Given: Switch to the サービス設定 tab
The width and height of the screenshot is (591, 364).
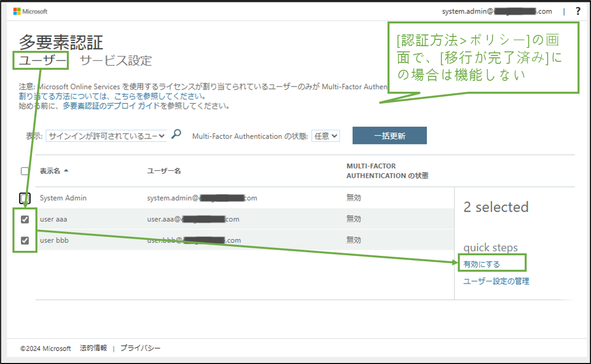Looking at the screenshot, I should coord(116,60).
